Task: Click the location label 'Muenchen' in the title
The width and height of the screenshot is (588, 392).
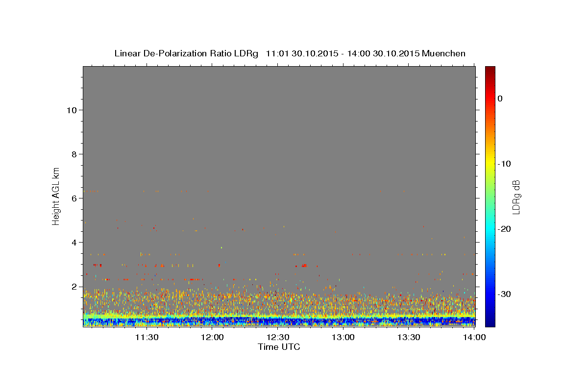Action: click(444, 53)
